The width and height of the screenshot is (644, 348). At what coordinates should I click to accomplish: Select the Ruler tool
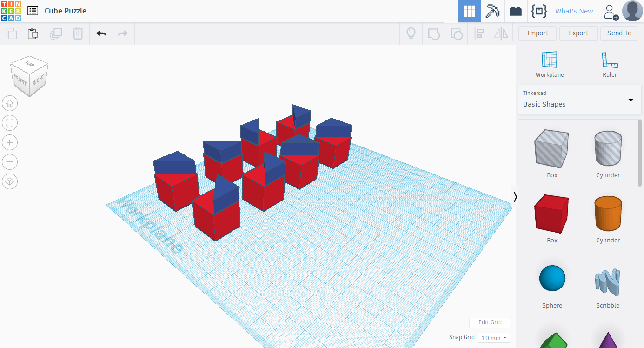[610, 64]
